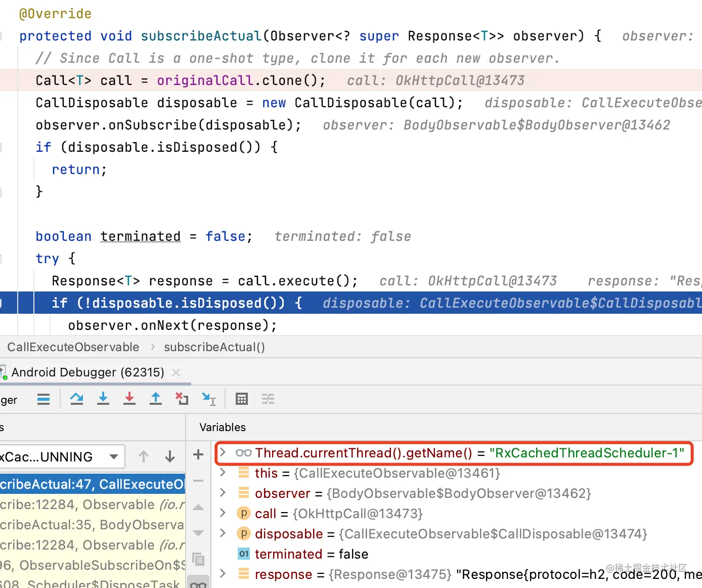Click the next frame down arrow
The width and height of the screenshot is (702, 588).
pyautogui.click(x=170, y=457)
